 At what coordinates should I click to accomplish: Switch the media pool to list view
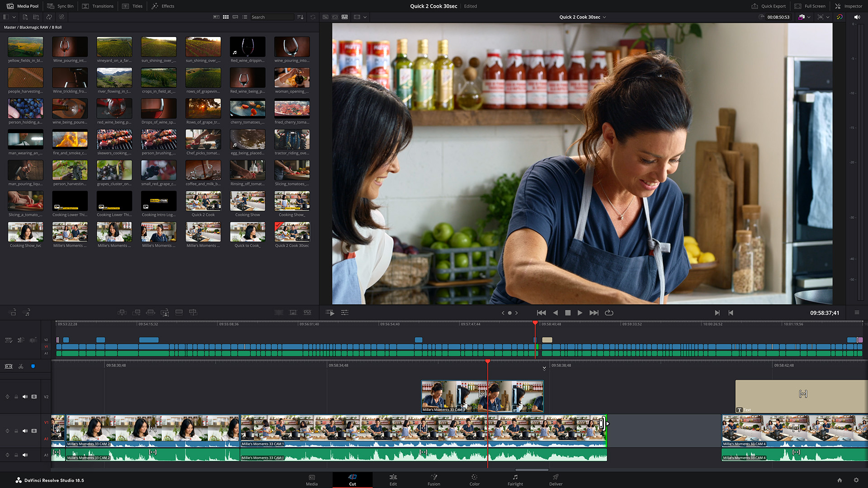[x=245, y=17]
